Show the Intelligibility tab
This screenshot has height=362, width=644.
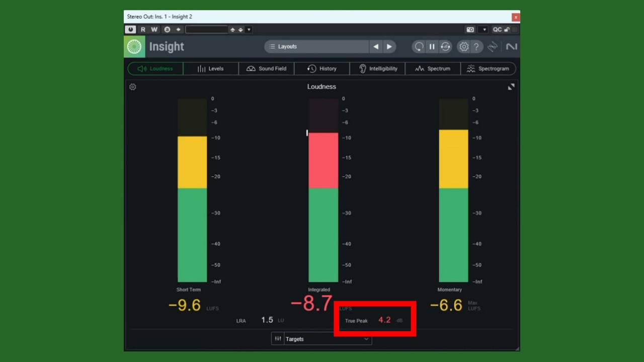click(377, 69)
